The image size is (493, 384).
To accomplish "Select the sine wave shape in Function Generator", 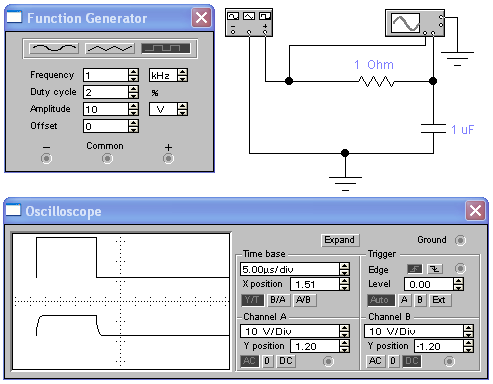I will [x=54, y=49].
